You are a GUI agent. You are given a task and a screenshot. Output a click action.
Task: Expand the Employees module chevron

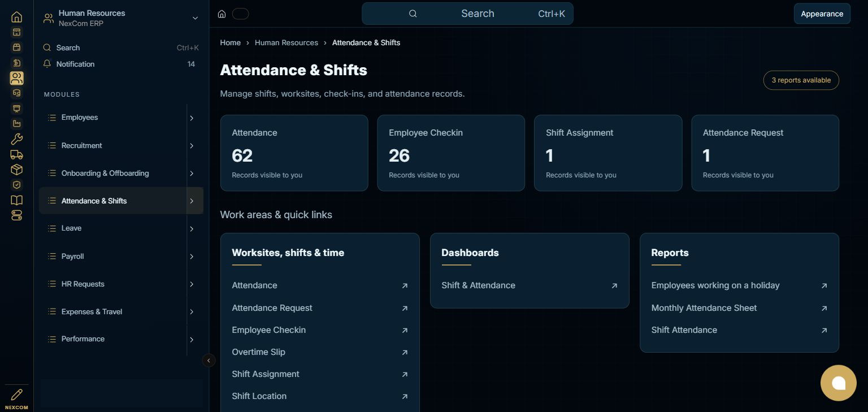tap(192, 118)
